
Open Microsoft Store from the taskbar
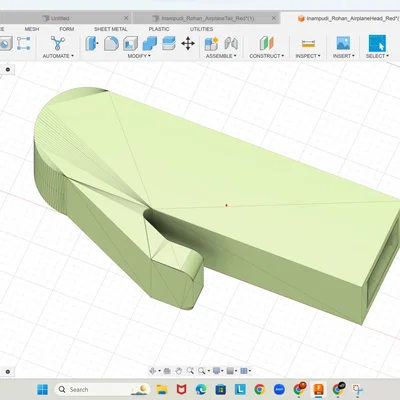221,389
